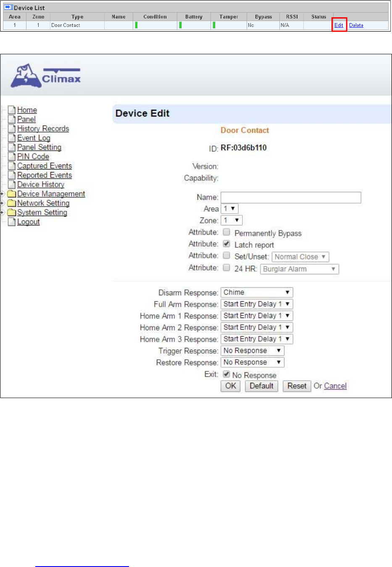The width and height of the screenshot is (392, 567).
Task: Expand the Device Management tree node
Action: pos(2,194)
